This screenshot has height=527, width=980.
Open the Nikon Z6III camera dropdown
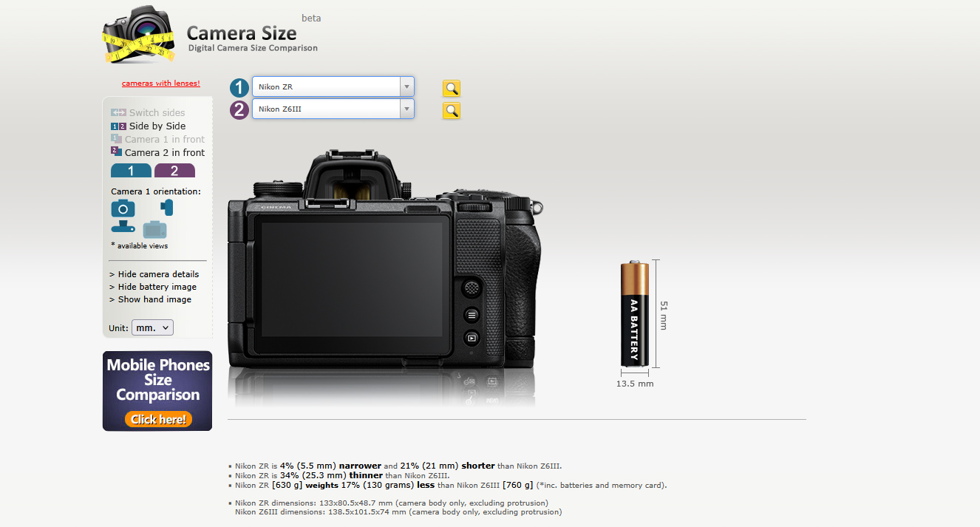[x=333, y=109]
